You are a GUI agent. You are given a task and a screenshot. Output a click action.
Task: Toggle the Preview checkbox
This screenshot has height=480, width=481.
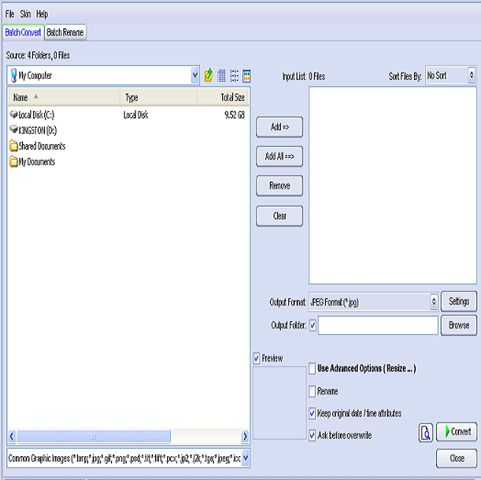click(x=256, y=359)
